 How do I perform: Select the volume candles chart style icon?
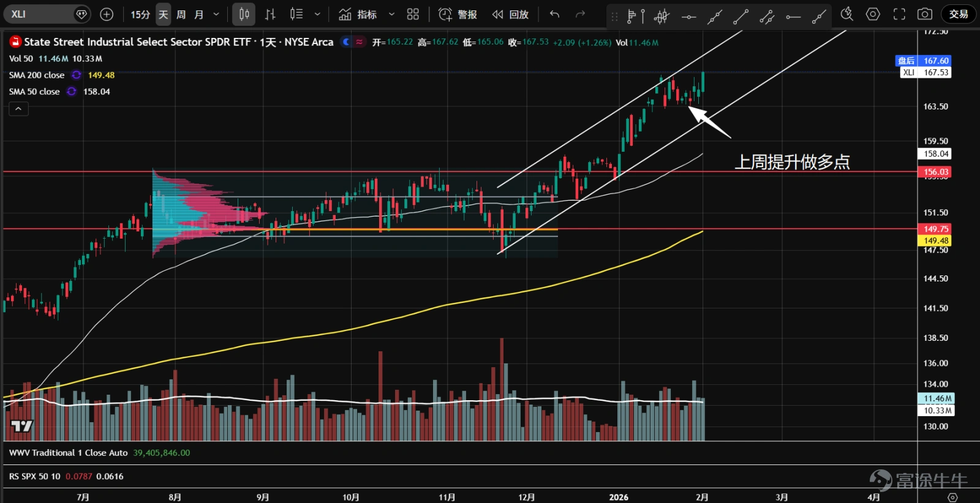tap(296, 14)
